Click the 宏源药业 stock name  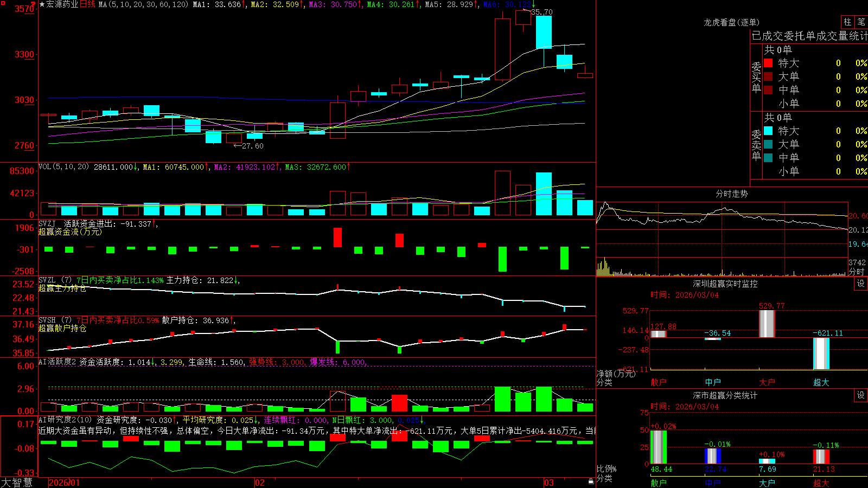pos(62,4)
